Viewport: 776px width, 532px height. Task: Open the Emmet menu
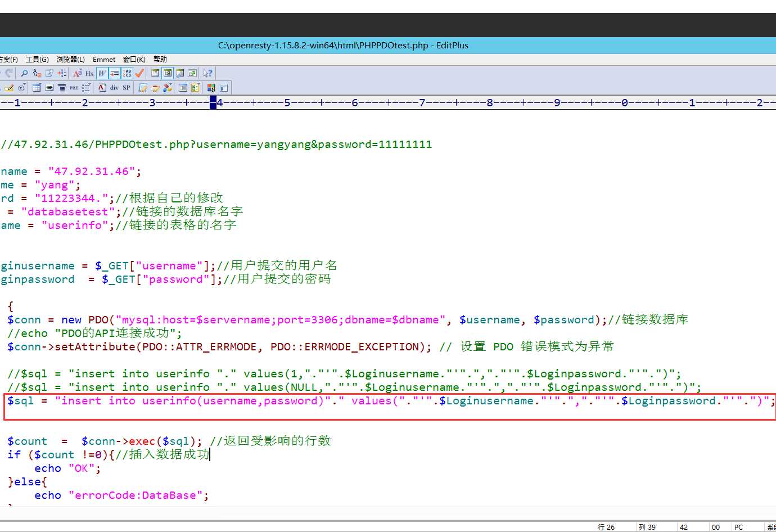104,59
